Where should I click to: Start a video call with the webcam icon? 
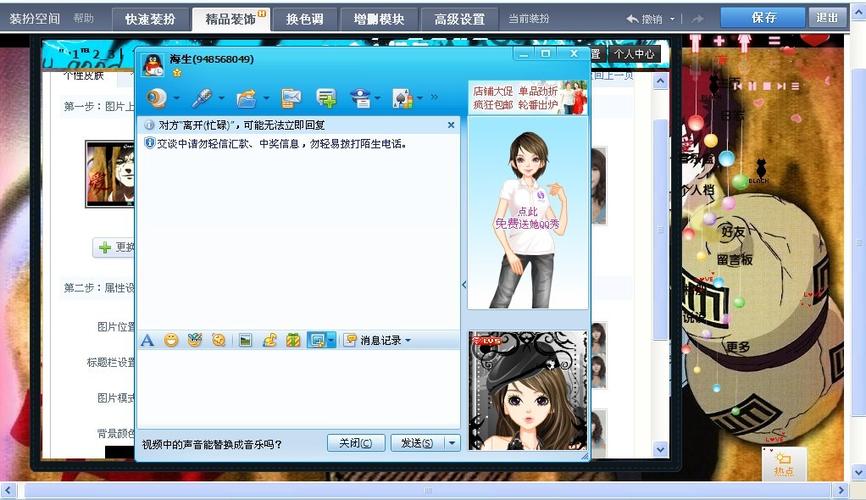click(x=157, y=98)
